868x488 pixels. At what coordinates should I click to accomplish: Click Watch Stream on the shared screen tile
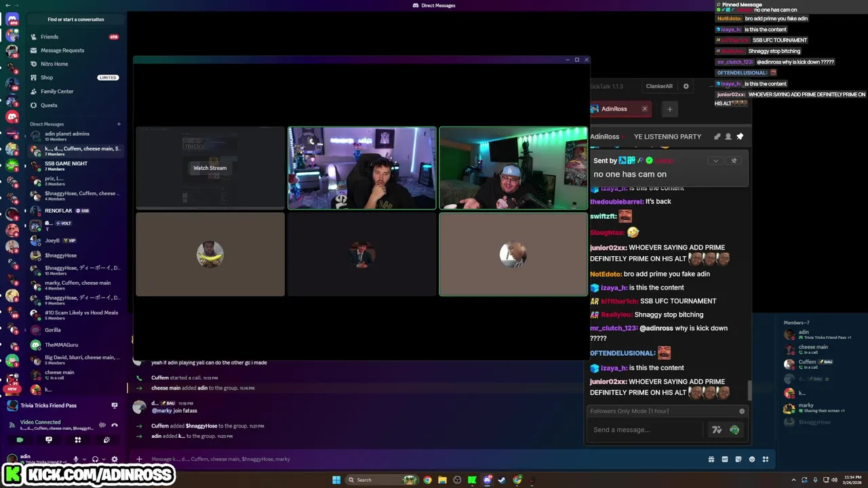(x=210, y=168)
